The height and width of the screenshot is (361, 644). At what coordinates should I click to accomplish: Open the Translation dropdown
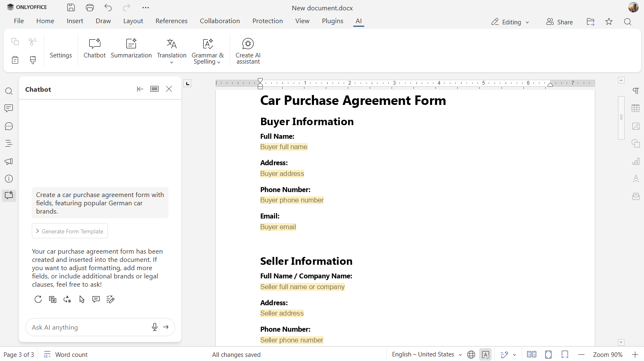tap(171, 48)
